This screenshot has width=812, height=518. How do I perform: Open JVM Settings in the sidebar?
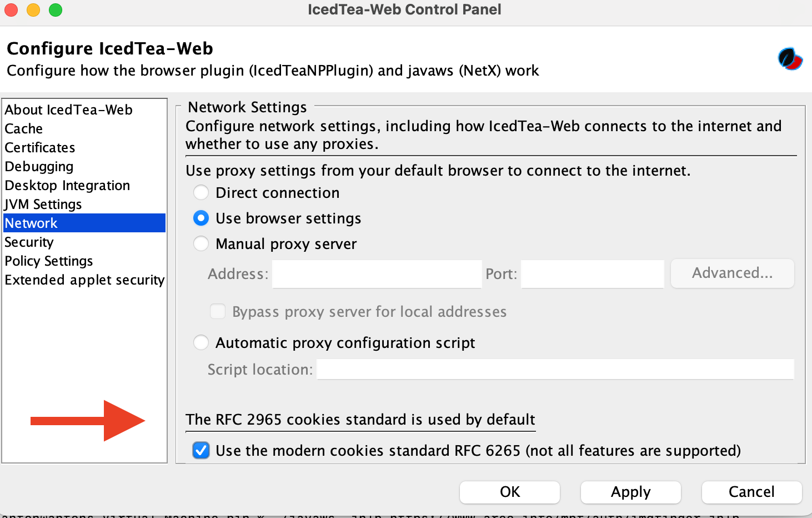tap(43, 205)
